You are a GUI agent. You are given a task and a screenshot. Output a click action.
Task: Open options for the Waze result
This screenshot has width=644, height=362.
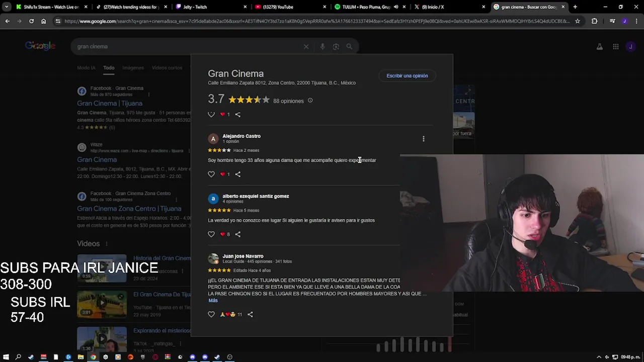point(189,150)
